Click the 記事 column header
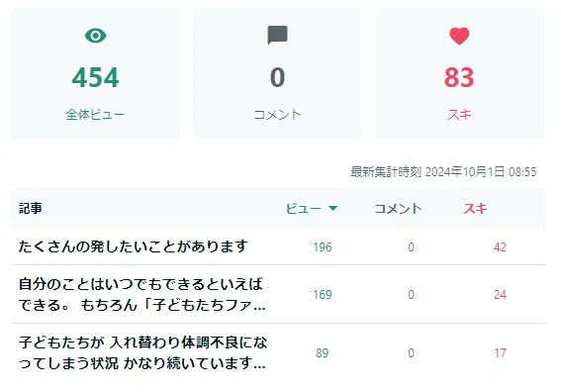The image size is (561, 392). tap(31, 208)
